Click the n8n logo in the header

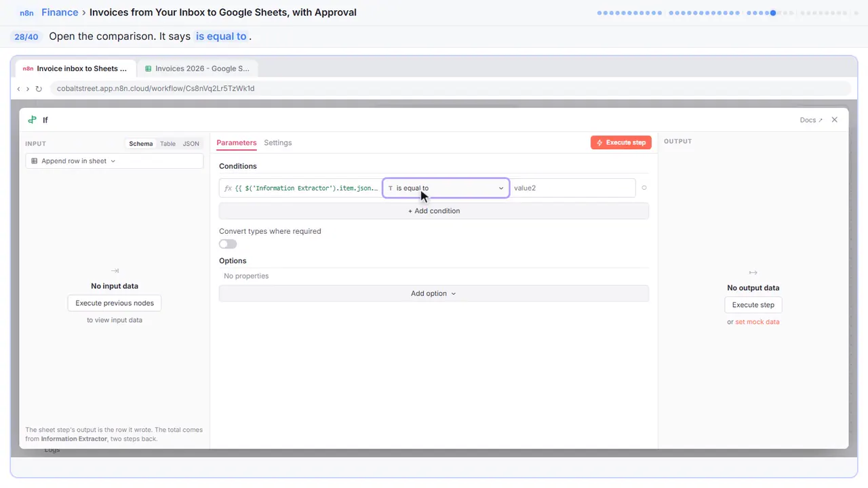27,12
